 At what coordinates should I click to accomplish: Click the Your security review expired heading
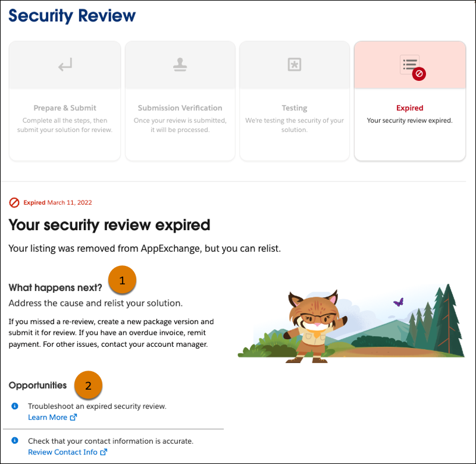tap(109, 225)
